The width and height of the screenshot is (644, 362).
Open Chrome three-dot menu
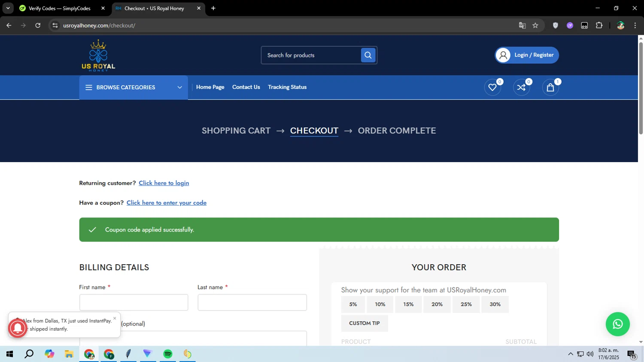pyautogui.click(x=635, y=25)
